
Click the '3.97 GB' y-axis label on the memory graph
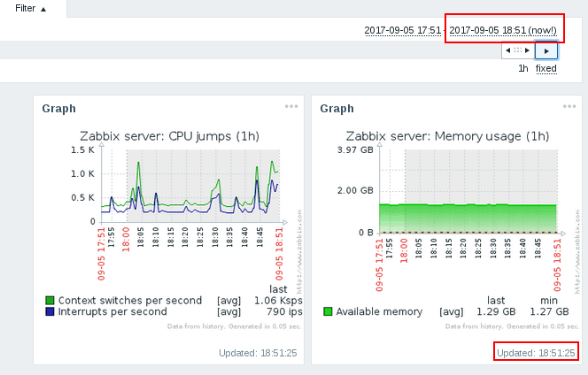(355, 149)
